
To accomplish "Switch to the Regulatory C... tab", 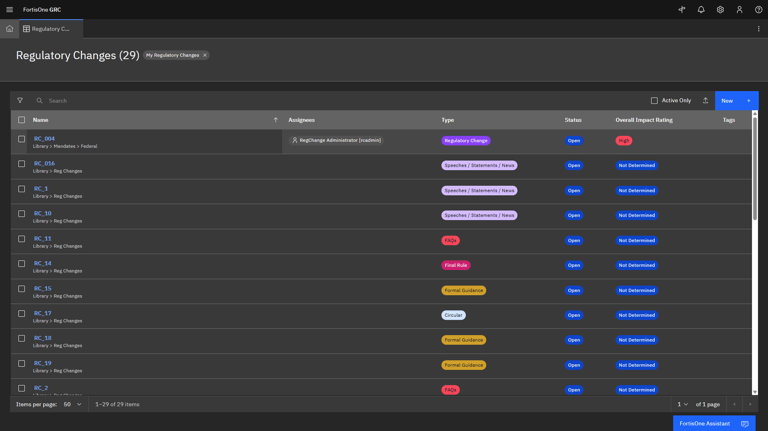I will [46, 29].
